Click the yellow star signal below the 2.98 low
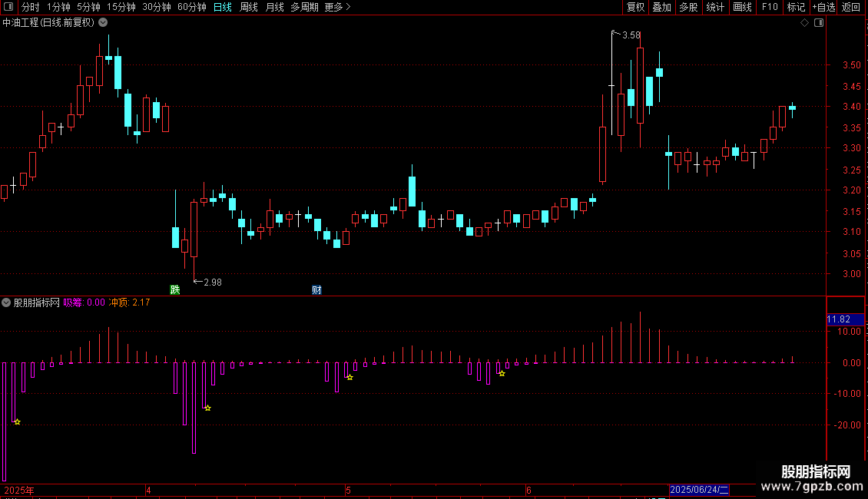Screen dimensions: 868x499 (x=207, y=408)
